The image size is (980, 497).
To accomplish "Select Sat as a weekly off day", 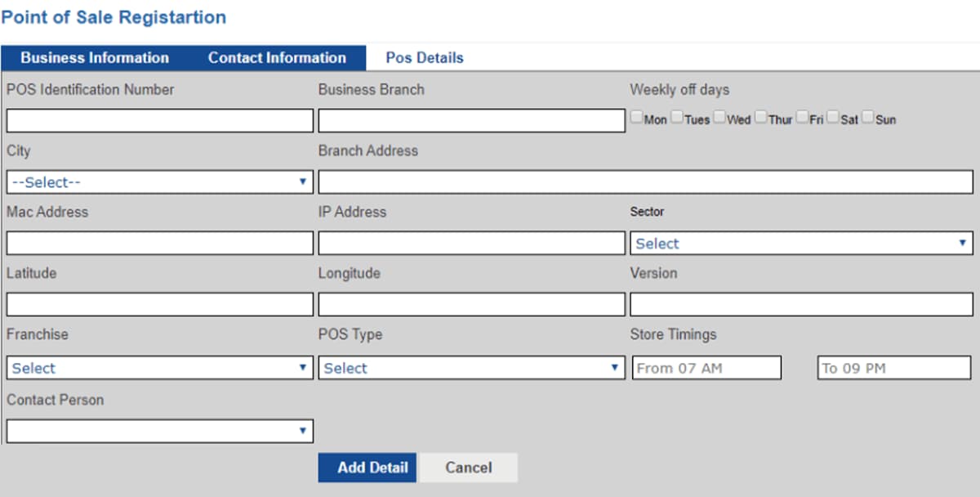I will (832, 116).
